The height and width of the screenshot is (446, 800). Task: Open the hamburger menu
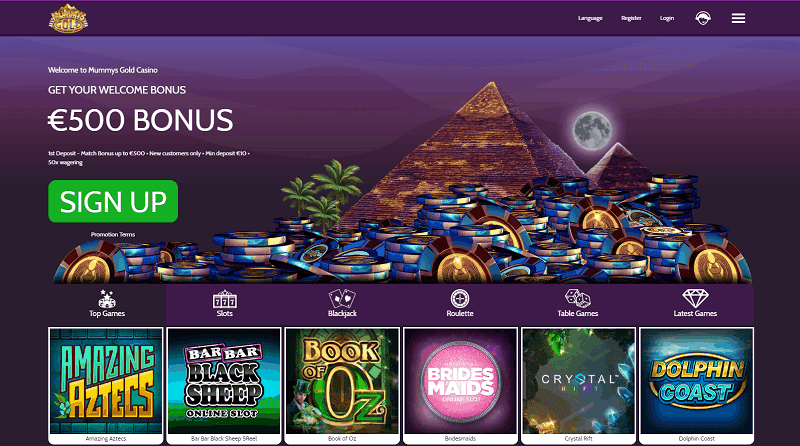click(738, 18)
